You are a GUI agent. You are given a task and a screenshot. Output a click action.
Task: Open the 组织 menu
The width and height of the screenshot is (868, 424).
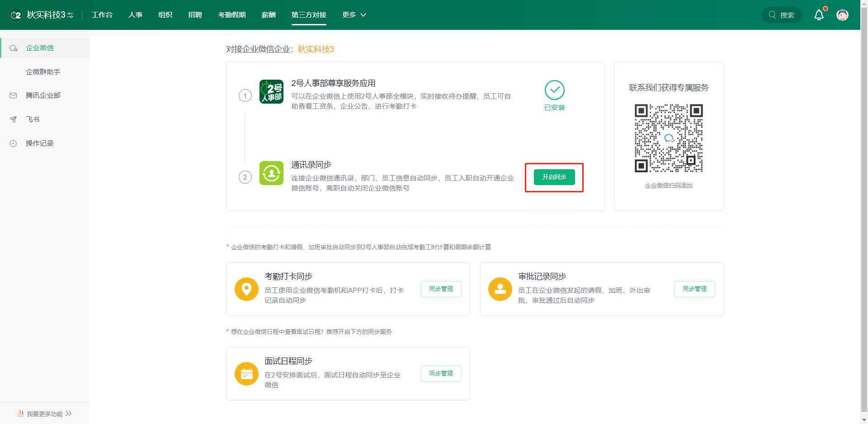point(165,15)
